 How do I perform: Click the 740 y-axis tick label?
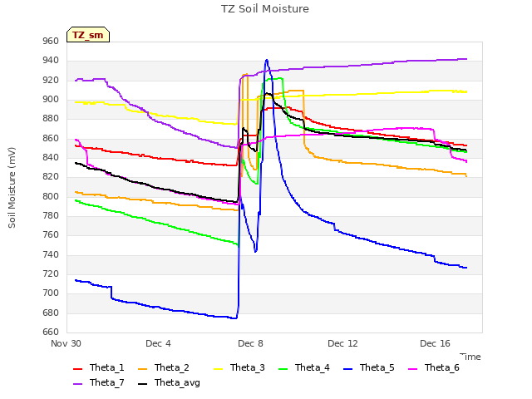click(51, 255)
